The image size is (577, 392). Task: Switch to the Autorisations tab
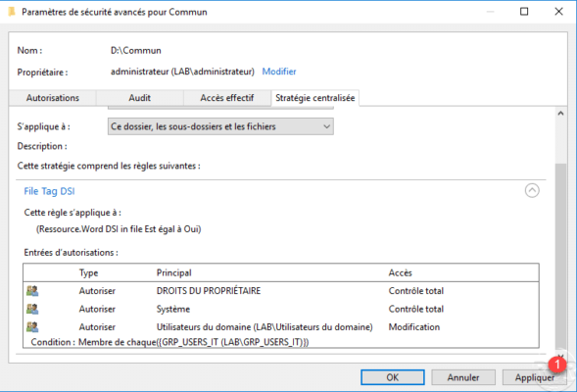(x=52, y=98)
